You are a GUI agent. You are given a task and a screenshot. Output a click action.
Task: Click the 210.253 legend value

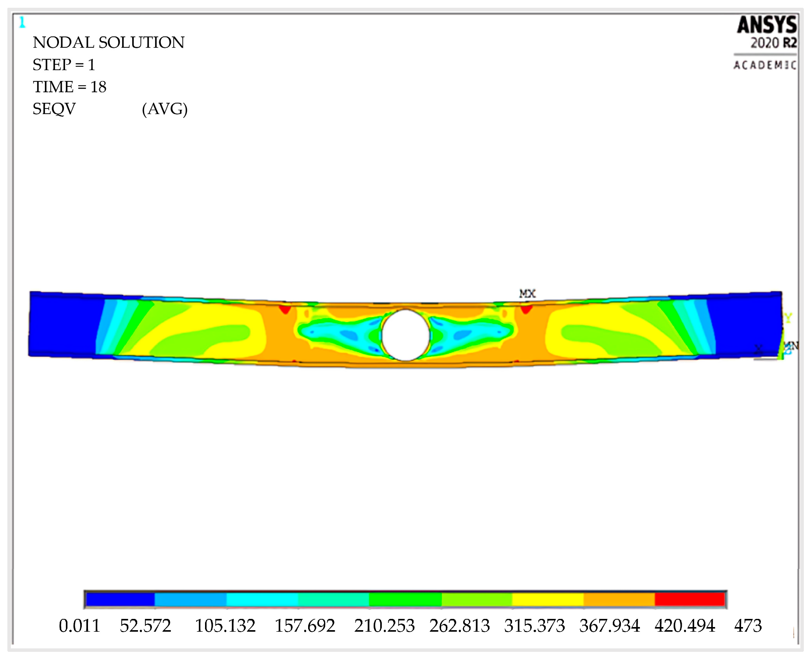tap(384, 626)
